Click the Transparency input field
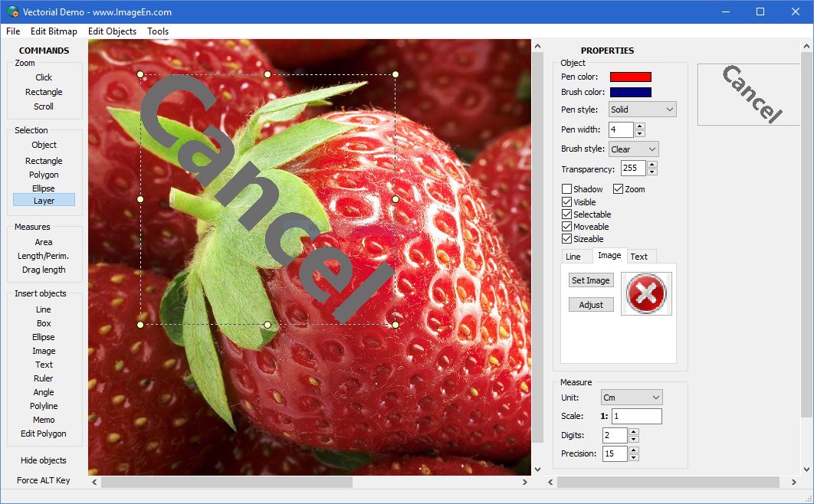814x504 pixels. [633, 168]
